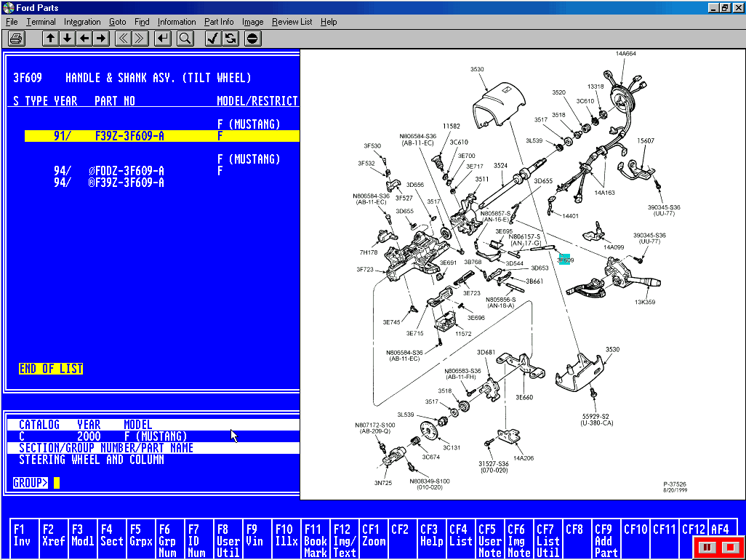746x560 pixels.
Task: Click highlighted 3F609 callout in diagram
Action: click(x=565, y=260)
